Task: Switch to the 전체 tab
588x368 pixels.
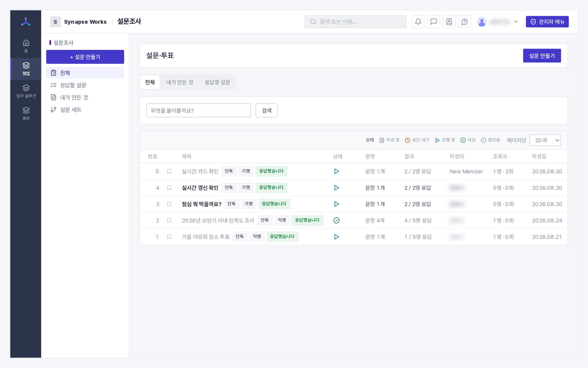Action: click(150, 82)
